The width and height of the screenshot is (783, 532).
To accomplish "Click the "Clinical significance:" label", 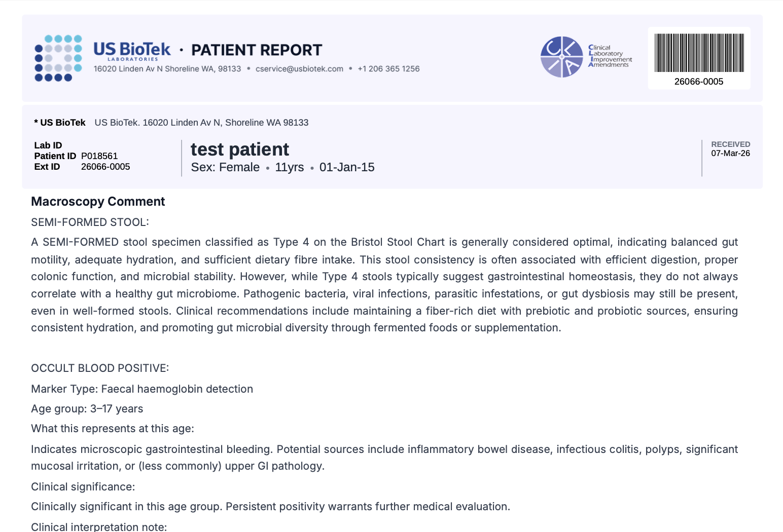I will pos(83,487).
